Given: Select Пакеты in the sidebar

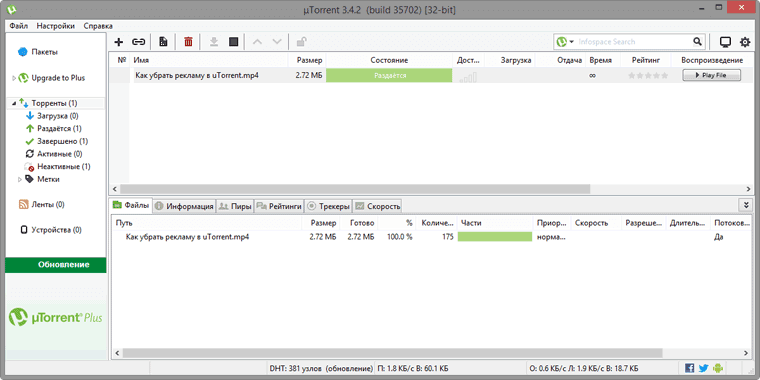Looking at the screenshot, I should [x=45, y=52].
